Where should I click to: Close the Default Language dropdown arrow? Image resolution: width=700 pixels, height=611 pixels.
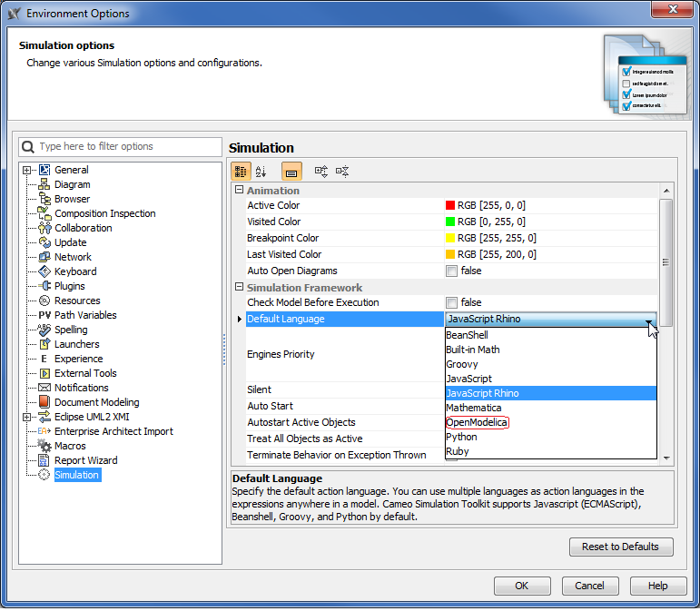[648, 320]
